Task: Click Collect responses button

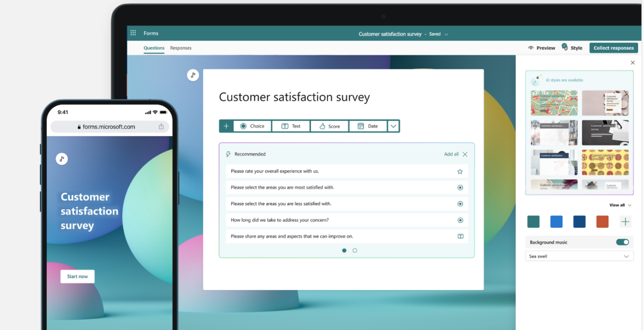Action: point(614,48)
